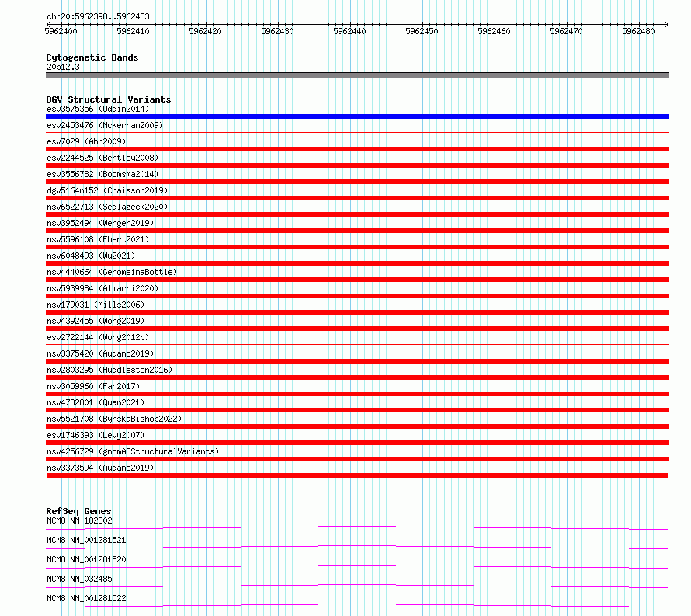Image resolution: width=691 pixels, height=616 pixels.
Task: Select esv3556782 (Boomsma2014) variant
Action: coord(102,174)
